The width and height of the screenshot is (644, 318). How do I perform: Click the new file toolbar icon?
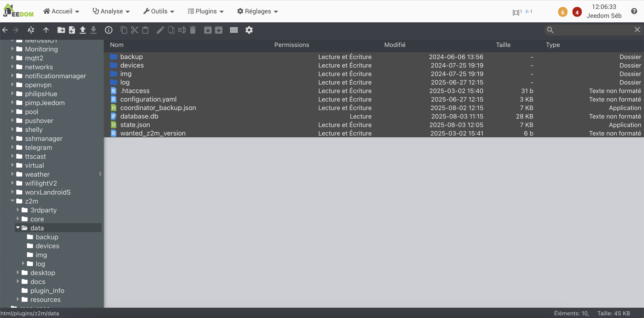click(x=72, y=30)
